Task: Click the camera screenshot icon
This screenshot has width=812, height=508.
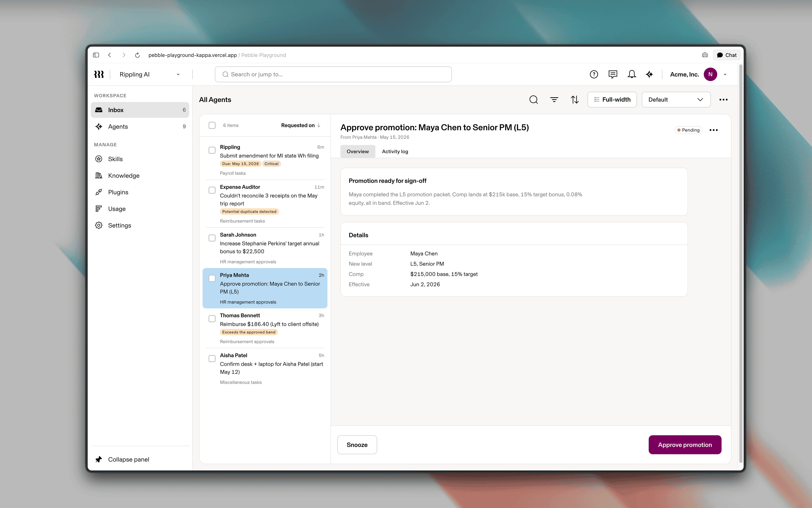Action: 705,55
